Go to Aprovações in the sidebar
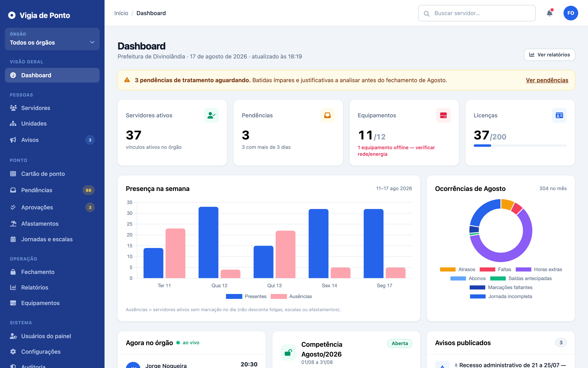This screenshot has height=368, width=588. tap(52, 207)
